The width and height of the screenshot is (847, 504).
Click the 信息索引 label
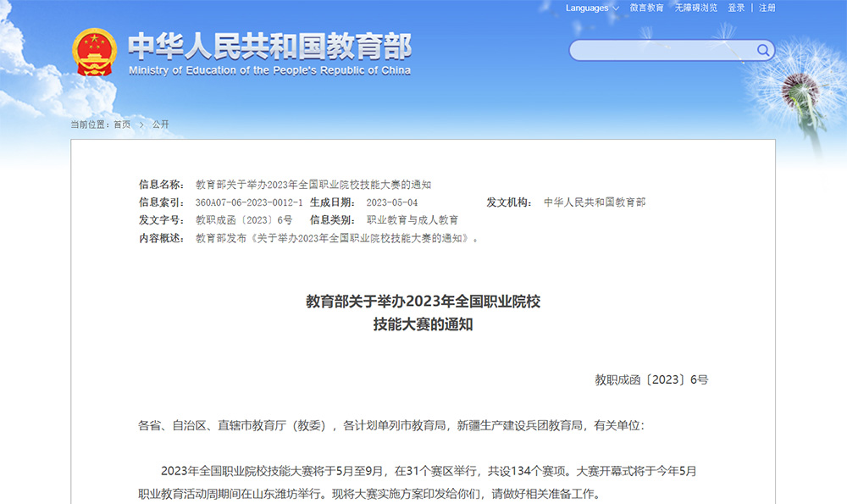tap(162, 202)
